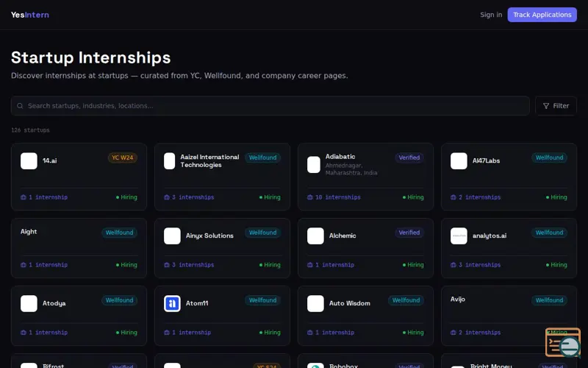Viewport: 588px width, 368px height.
Task: Open the Adiabatic company logo
Action: pyautogui.click(x=314, y=164)
